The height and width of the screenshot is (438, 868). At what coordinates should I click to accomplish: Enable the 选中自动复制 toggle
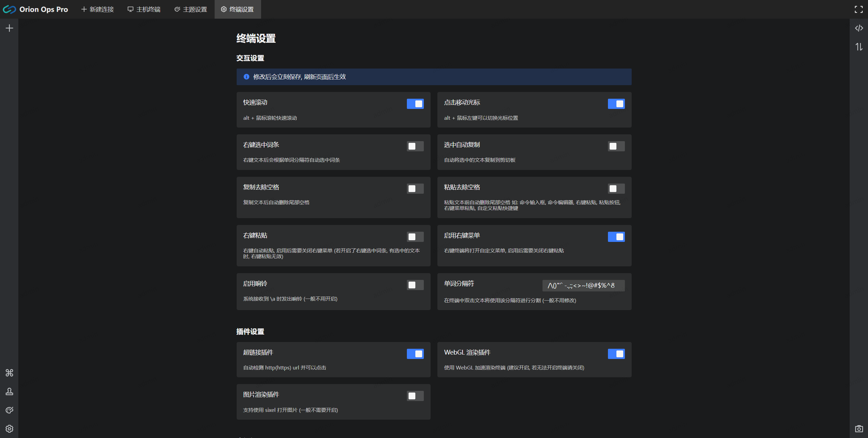[616, 146]
